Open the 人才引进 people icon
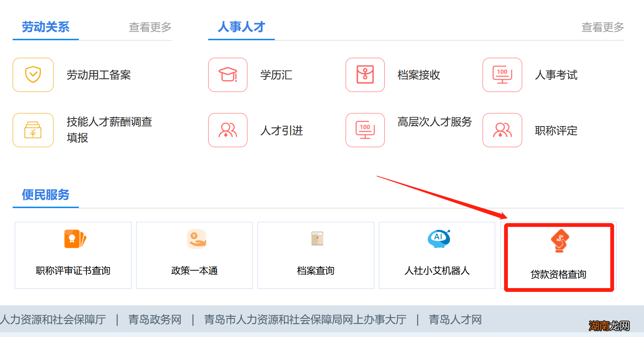 click(228, 130)
